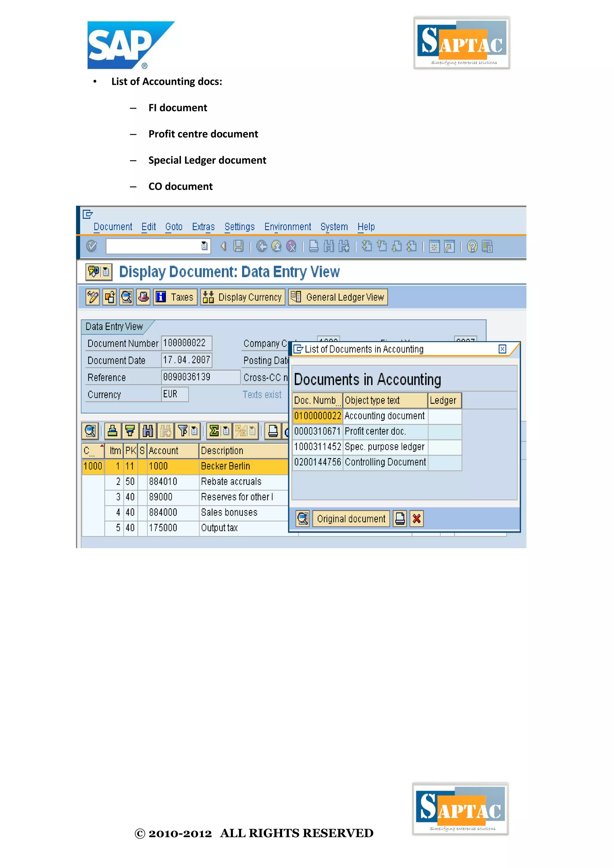Click the Display Document Header hat icon
This screenshot has height=868, width=614.
pos(143,297)
